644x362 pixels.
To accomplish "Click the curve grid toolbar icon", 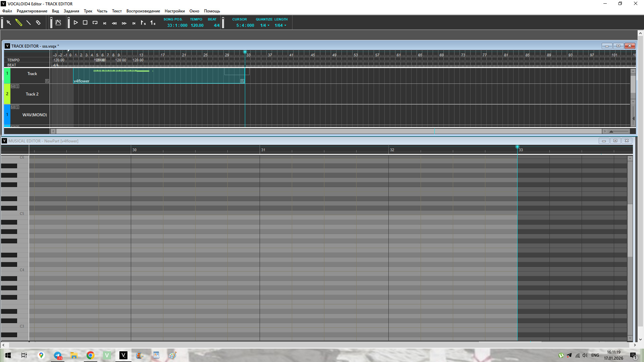I will point(58,23).
